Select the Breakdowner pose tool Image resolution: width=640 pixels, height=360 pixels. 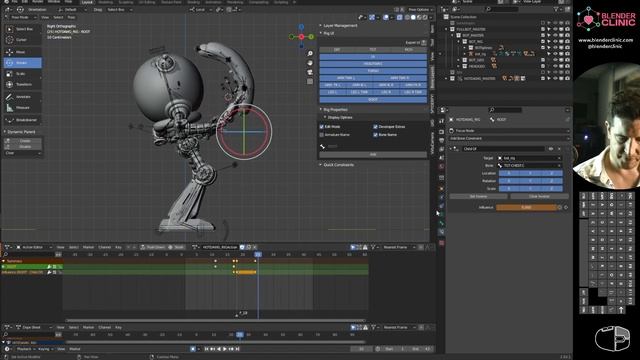tap(22, 120)
